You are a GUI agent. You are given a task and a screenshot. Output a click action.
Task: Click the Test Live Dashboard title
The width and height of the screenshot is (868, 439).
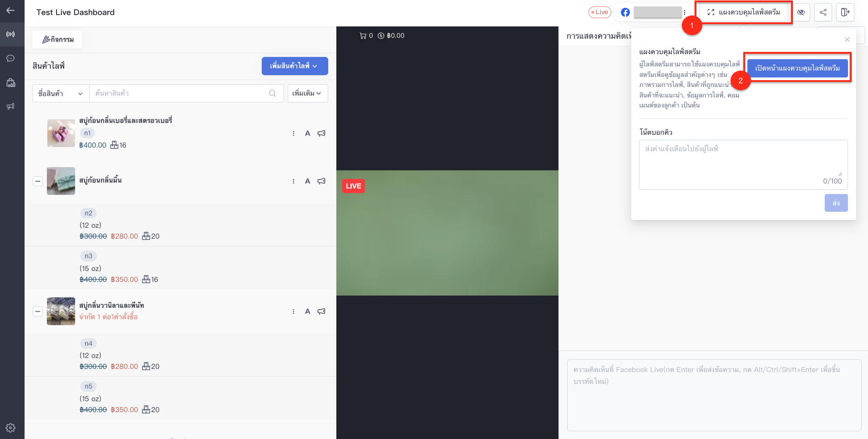(x=76, y=12)
